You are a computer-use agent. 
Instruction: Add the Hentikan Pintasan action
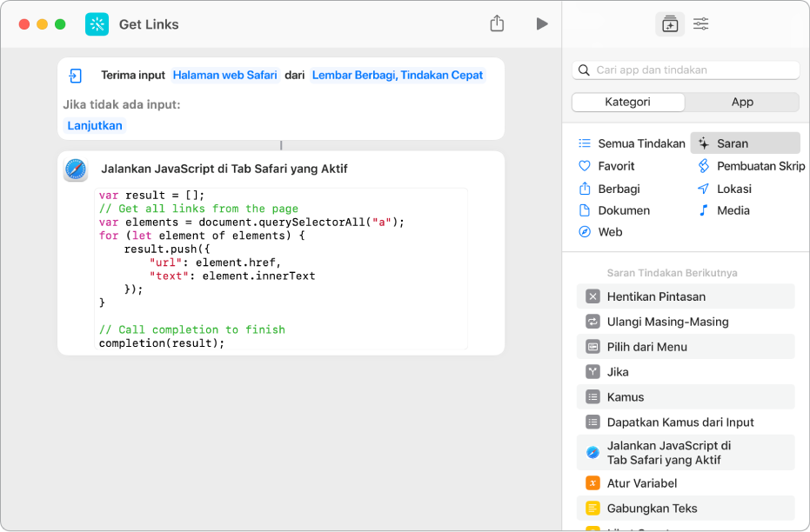(686, 296)
